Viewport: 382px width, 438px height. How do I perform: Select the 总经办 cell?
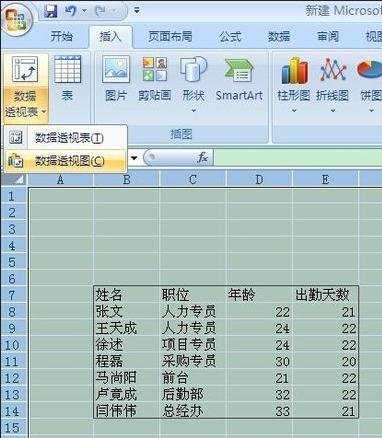click(x=193, y=411)
